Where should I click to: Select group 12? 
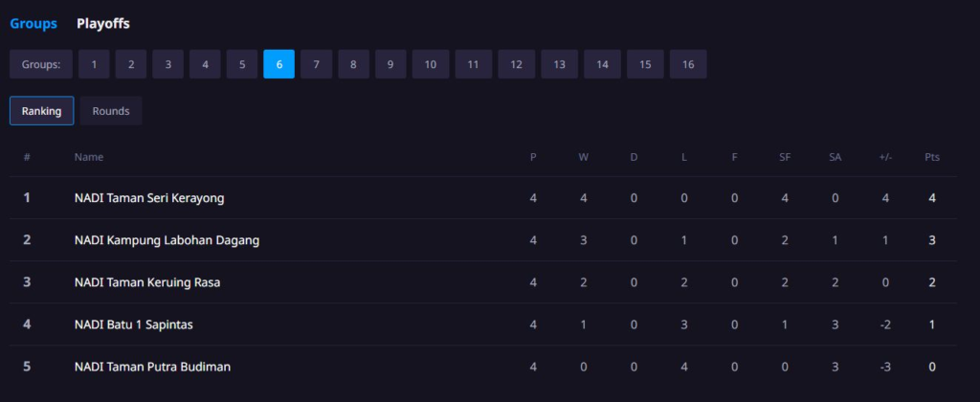pos(516,64)
